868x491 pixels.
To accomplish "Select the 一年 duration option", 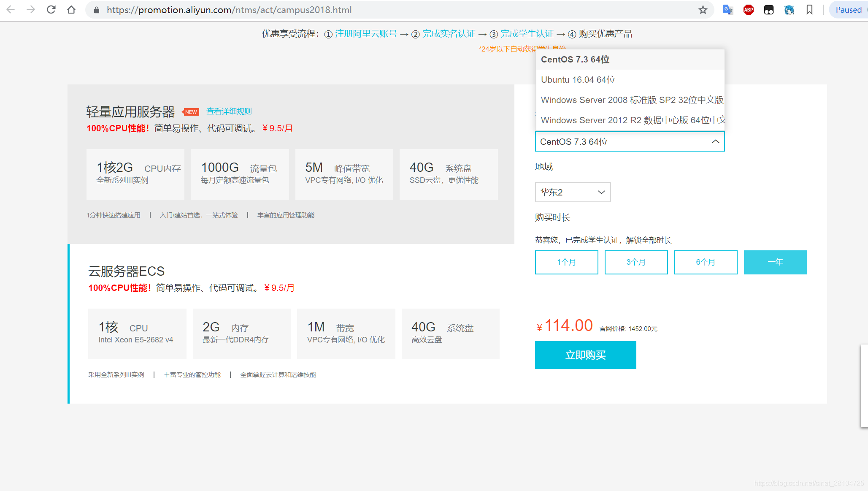I will click(775, 262).
